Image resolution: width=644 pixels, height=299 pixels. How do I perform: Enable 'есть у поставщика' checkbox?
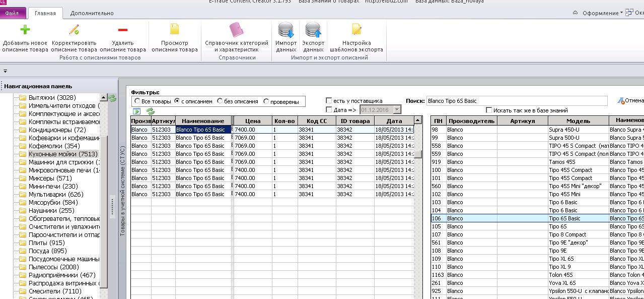coord(329,101)
